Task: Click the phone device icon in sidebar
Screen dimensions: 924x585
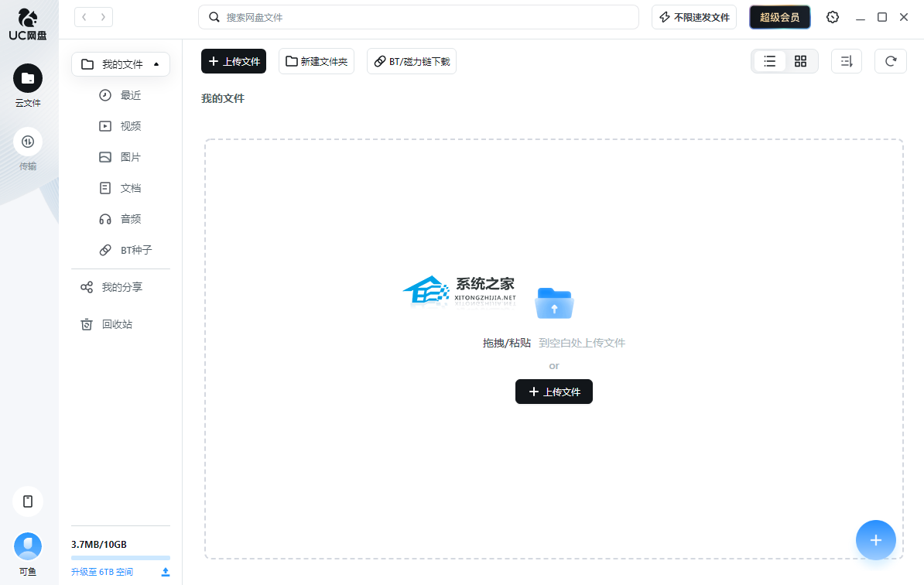Action: (x=28, y=501)
